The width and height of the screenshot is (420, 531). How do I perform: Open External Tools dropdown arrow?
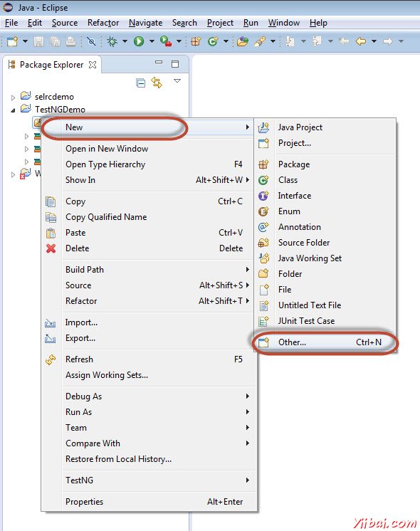[x=179, y=41]
